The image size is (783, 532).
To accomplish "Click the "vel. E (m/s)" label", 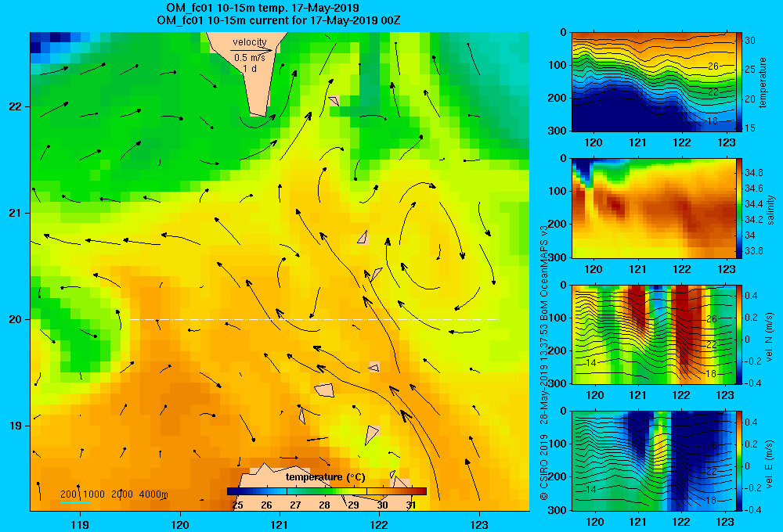I will pyautogui.click(x=769, y=464).
